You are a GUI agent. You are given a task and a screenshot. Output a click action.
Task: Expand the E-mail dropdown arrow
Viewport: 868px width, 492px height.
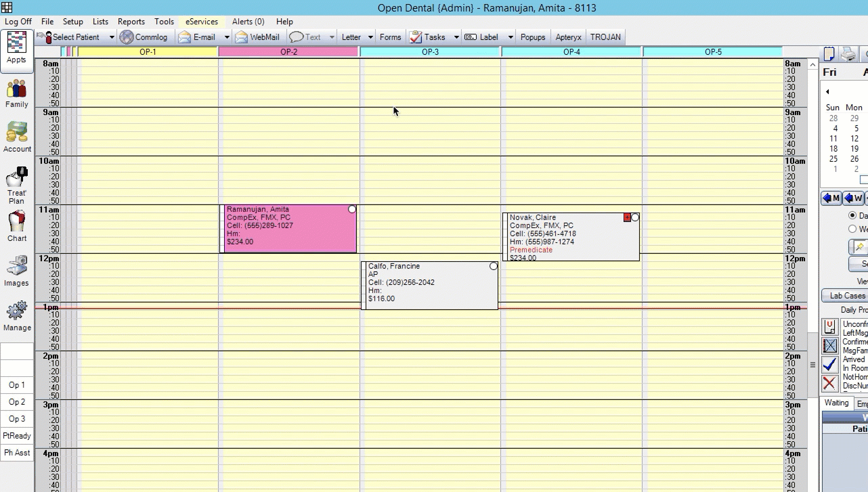point(227,37)
